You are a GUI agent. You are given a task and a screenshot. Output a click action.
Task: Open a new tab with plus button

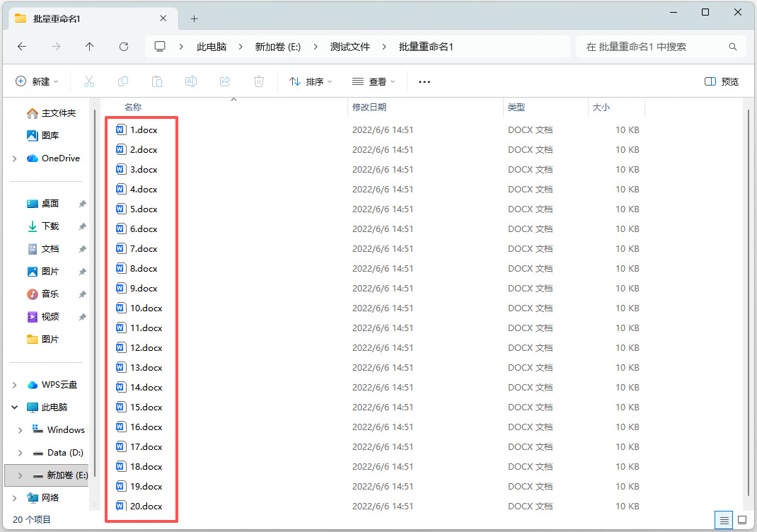point(194,19)
